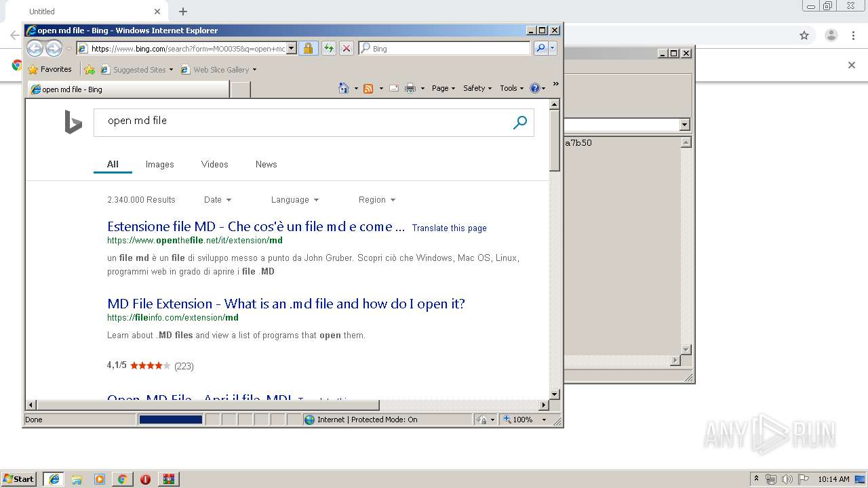
Task: Click the background window's combo box arrow
Action: pos(684,125)
